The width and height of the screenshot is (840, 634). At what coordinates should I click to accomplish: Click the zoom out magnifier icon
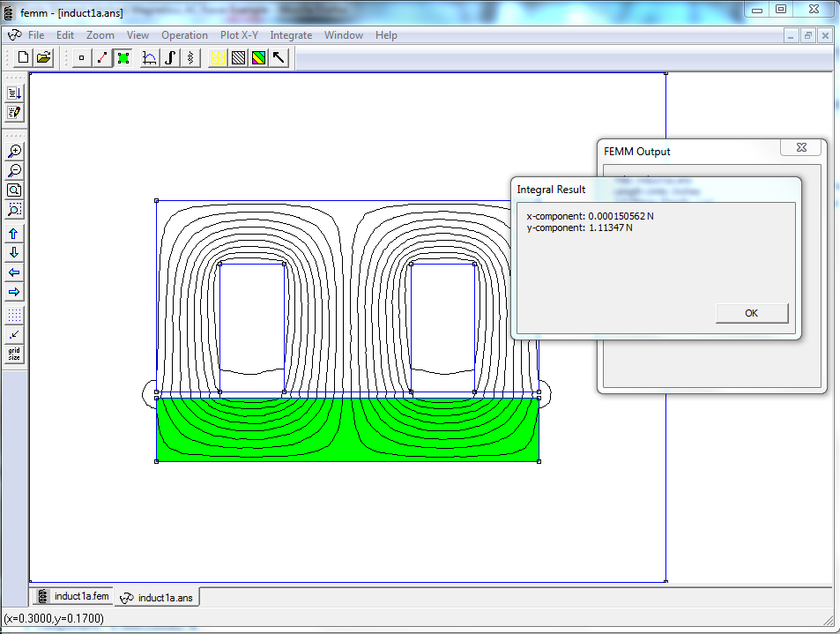pyautogui.click(x=14, y=170)
